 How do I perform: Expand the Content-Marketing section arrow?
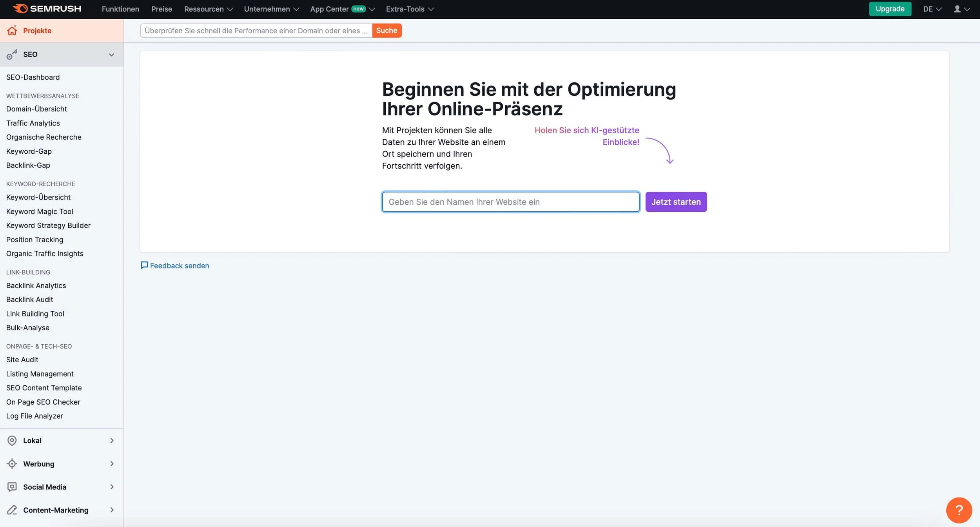pyautogui.click(x=112, y=510)
